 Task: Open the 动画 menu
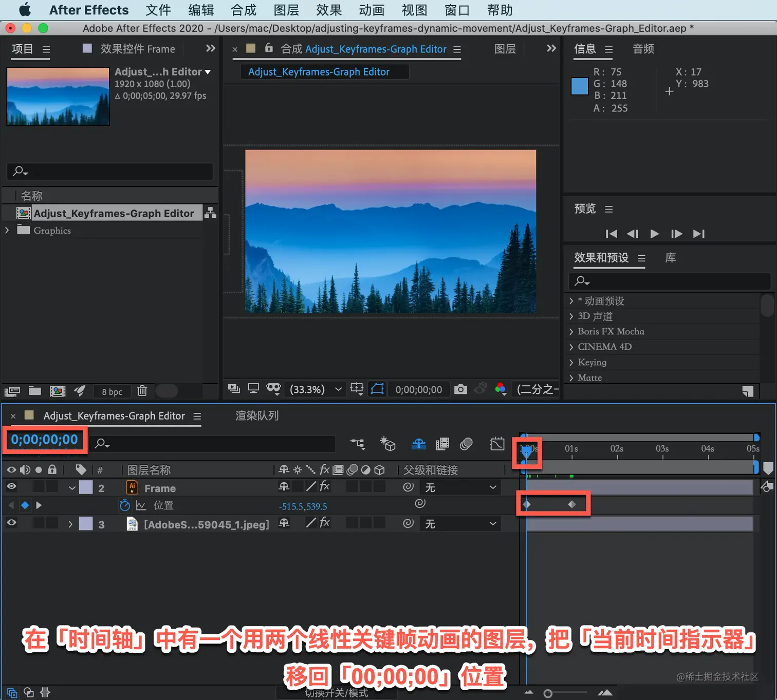(372, 10)
